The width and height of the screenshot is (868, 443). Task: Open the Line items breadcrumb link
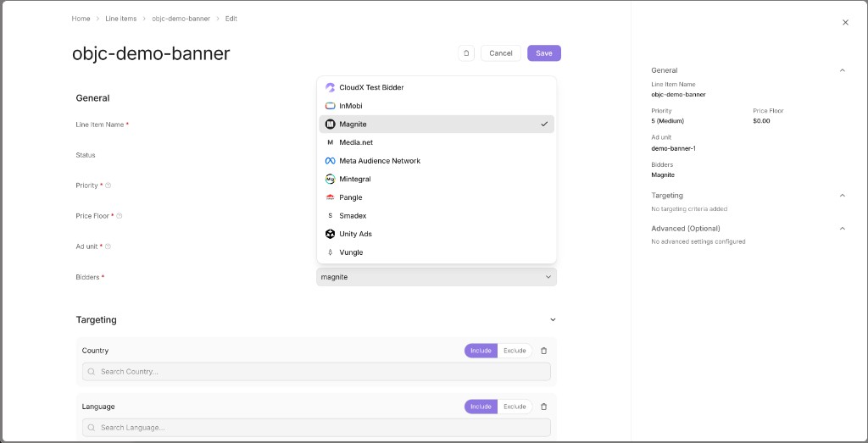click(x=120, y=19)
